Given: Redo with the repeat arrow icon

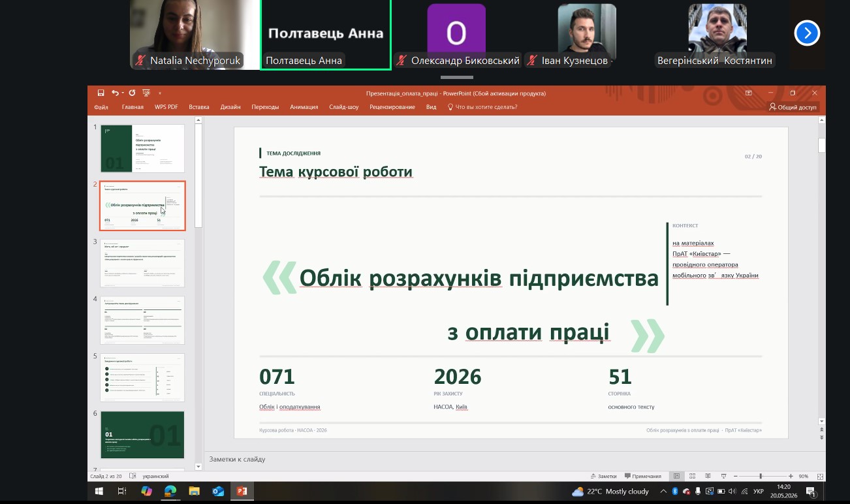Looking at the screenshot, I should (132, 93).
